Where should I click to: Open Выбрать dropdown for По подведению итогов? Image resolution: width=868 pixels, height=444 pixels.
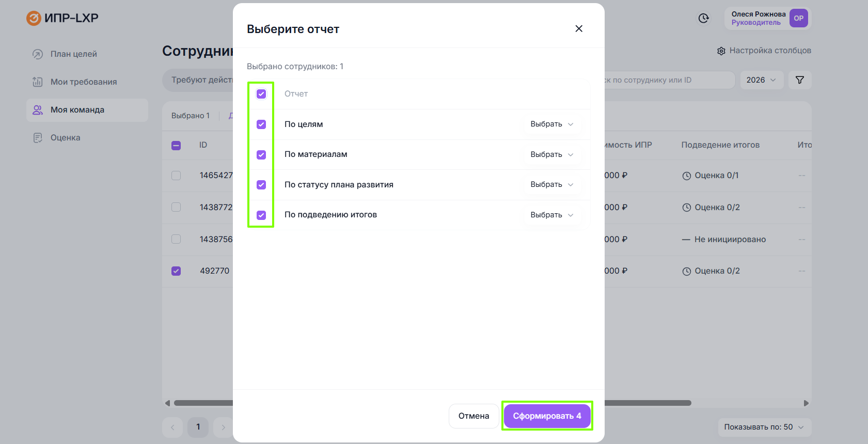(x=552, y=215)
